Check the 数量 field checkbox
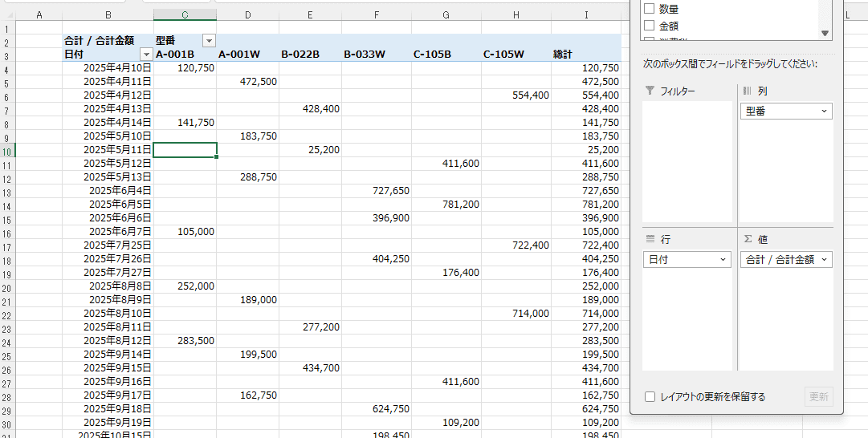The height and width of the screenshot is (438, 868). tap(650, 9)
